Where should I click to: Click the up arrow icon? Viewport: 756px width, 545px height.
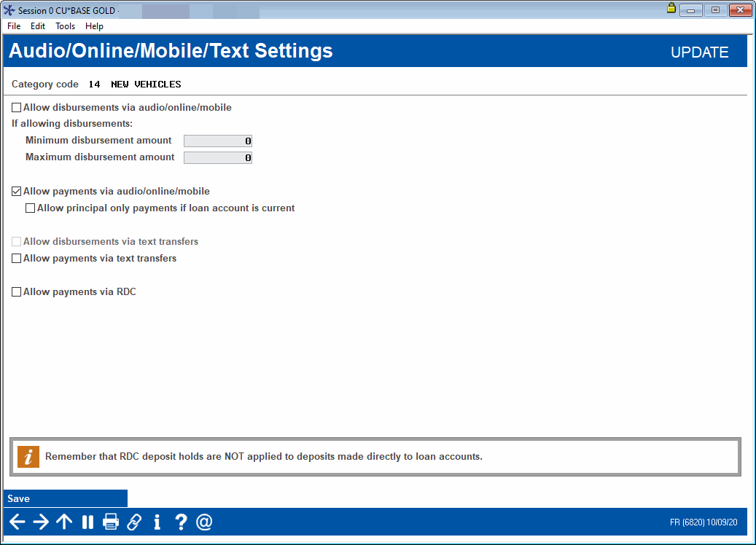[x=64, y=522]
